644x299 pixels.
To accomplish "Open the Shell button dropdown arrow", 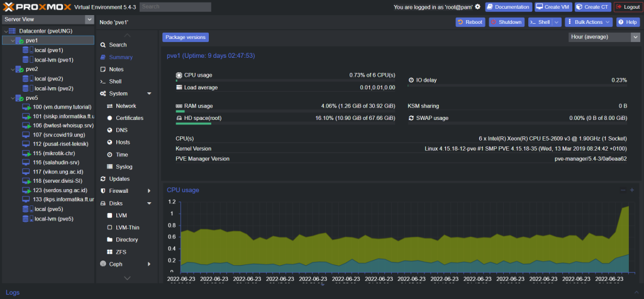I will coord(557,22).
